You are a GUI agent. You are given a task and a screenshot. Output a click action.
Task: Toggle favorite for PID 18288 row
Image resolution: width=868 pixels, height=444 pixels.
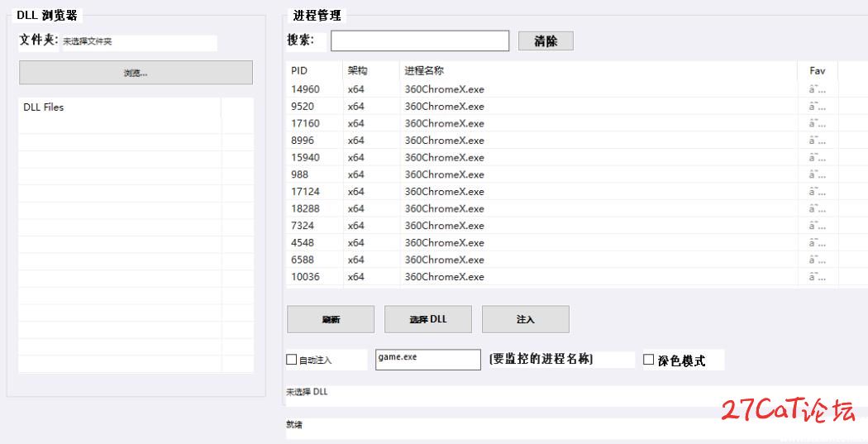tap(818, 208)
